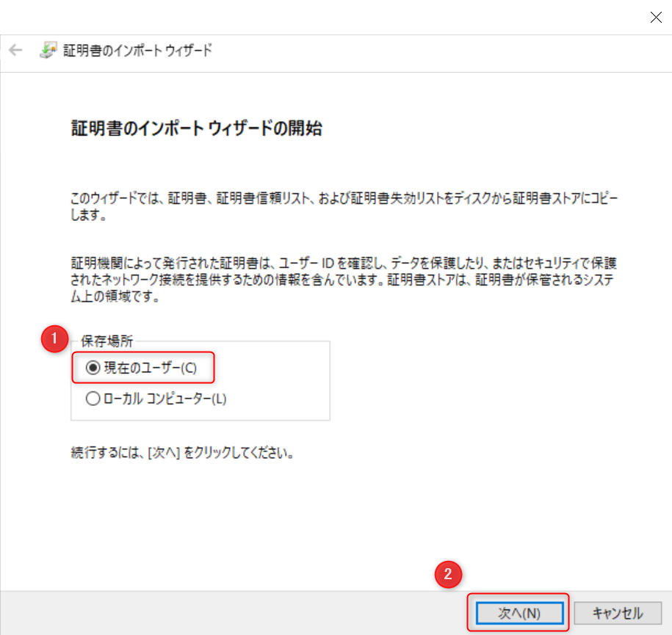Click the paragraph starting with 証明機関によって

344,280
